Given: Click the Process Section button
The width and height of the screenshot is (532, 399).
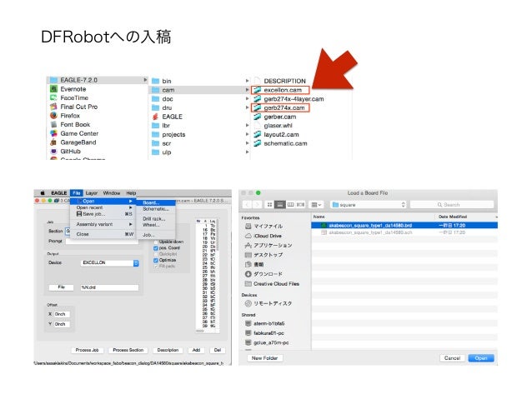Looking at the screenshot, I should pos(128,350).
